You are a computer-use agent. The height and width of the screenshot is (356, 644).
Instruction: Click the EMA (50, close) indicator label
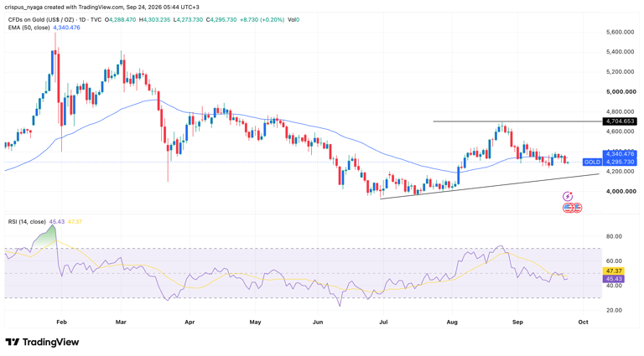click(29, 28)
